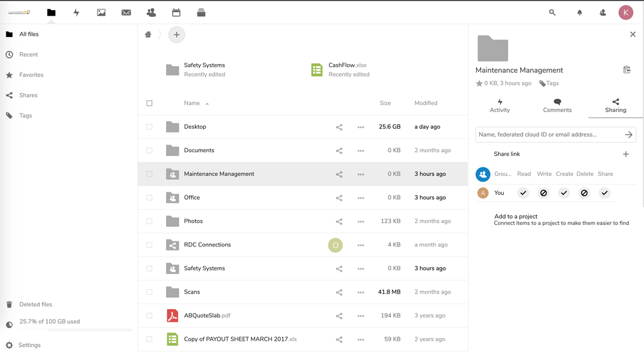Favorite the folder with star icon
The height and width of the screenshot is (352, 644).
tap(479, 83)
